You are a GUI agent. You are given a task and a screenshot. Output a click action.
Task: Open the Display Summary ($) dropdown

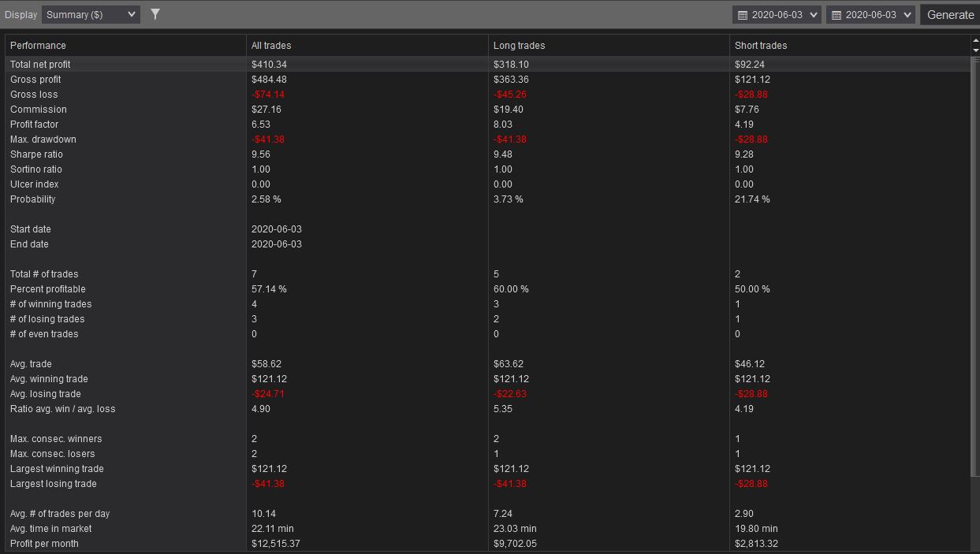(x=91, y=14)
